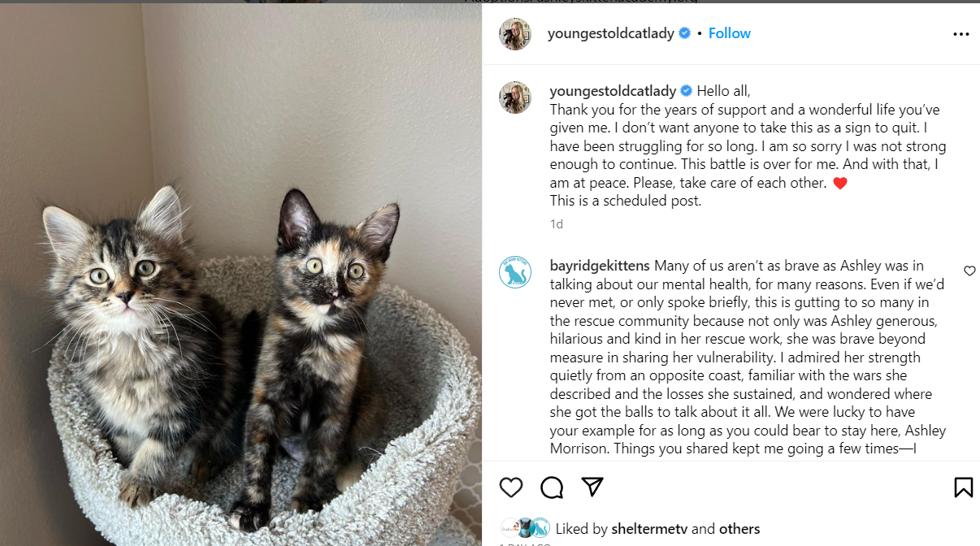Image resolution: width=980 pixels, height=546 pixels.
Task: Save the post with the bookmark icon
Action: click(963, 487)
